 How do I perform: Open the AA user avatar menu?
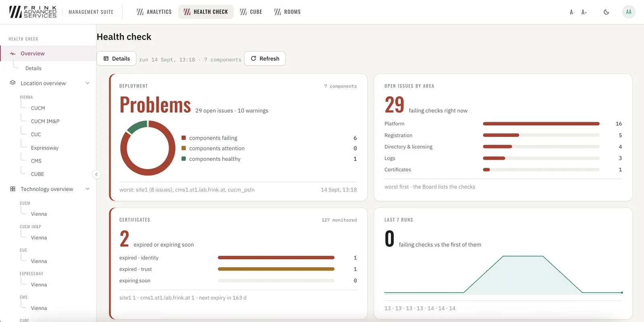tap(629, 12)
